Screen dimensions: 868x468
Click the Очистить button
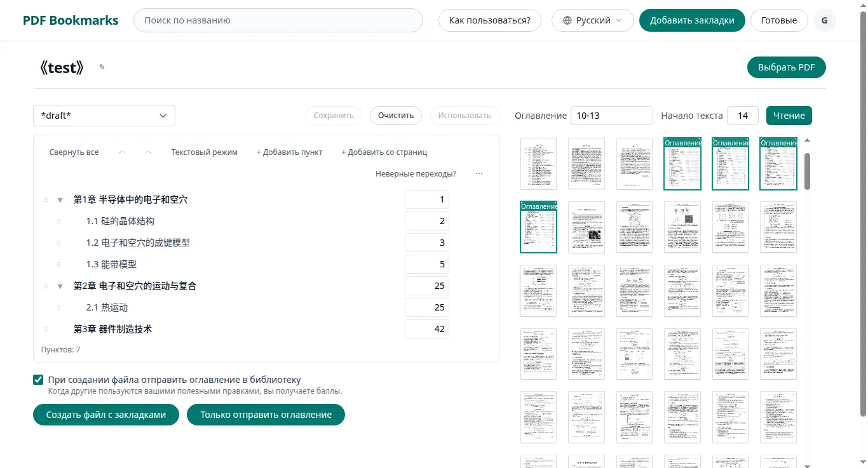396,116
